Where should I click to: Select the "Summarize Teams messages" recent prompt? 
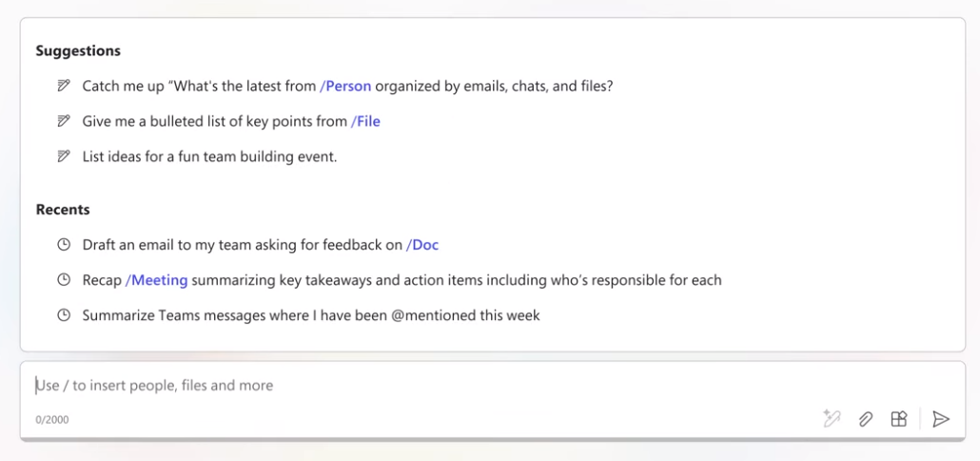click(x=310, y=315)
